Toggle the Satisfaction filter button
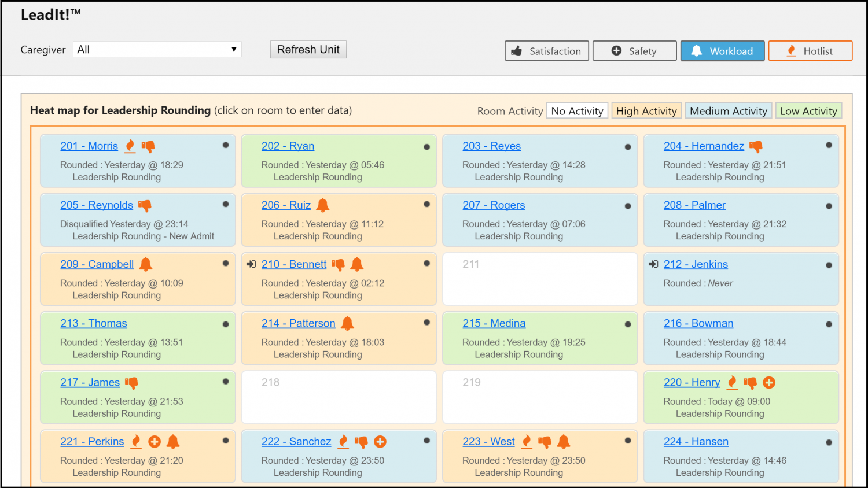This screenshot has height=488, width=868. tap(546, 51)
